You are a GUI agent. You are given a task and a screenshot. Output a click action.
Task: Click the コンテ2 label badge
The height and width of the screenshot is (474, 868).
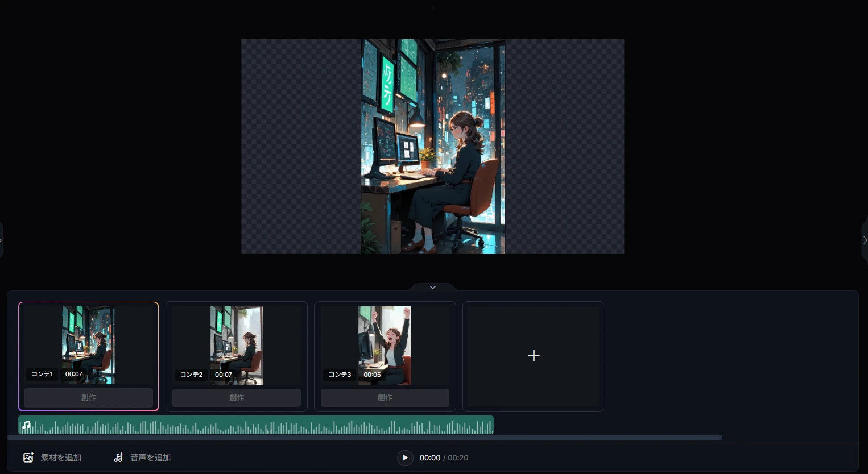coord(191,375)
